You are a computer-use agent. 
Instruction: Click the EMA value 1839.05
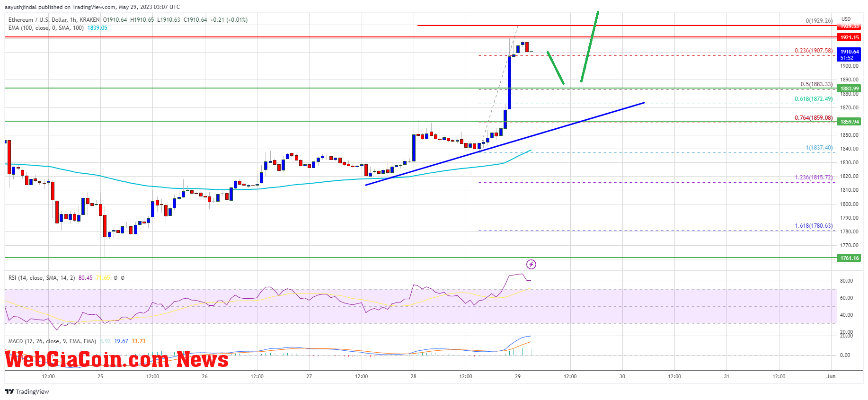[x=97, y=28]
